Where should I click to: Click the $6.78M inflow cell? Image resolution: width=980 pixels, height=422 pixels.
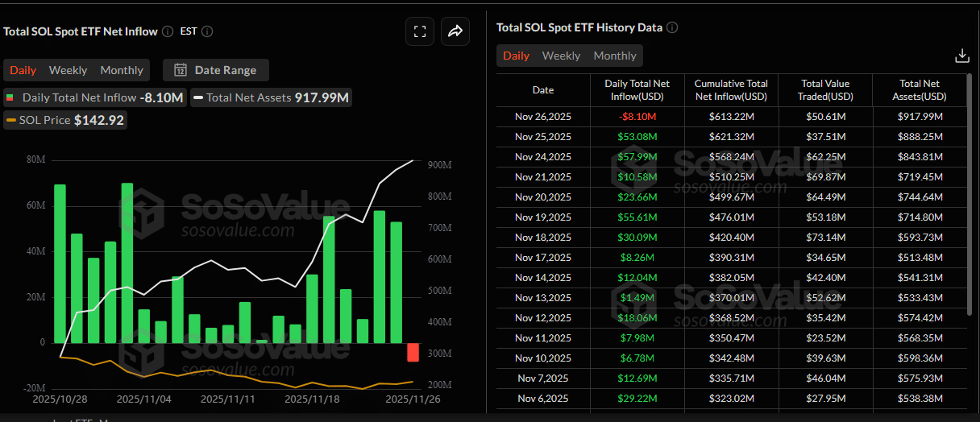click(x=637, y=358)
